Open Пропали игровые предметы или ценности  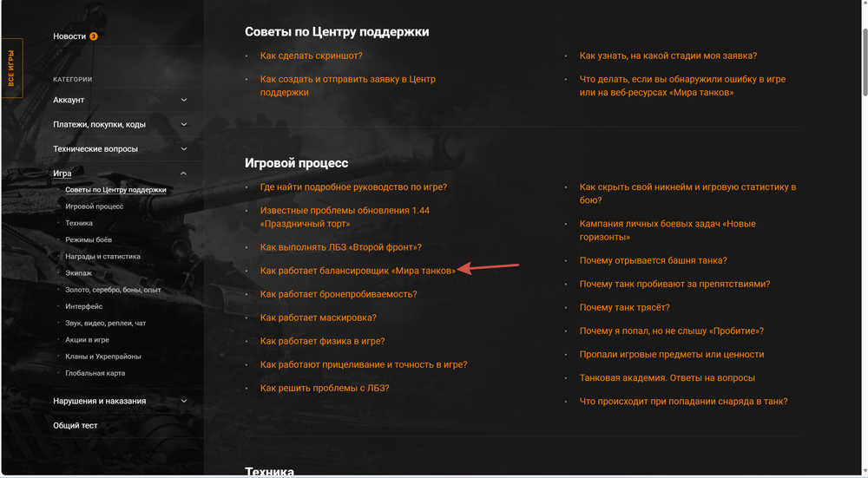672,355
